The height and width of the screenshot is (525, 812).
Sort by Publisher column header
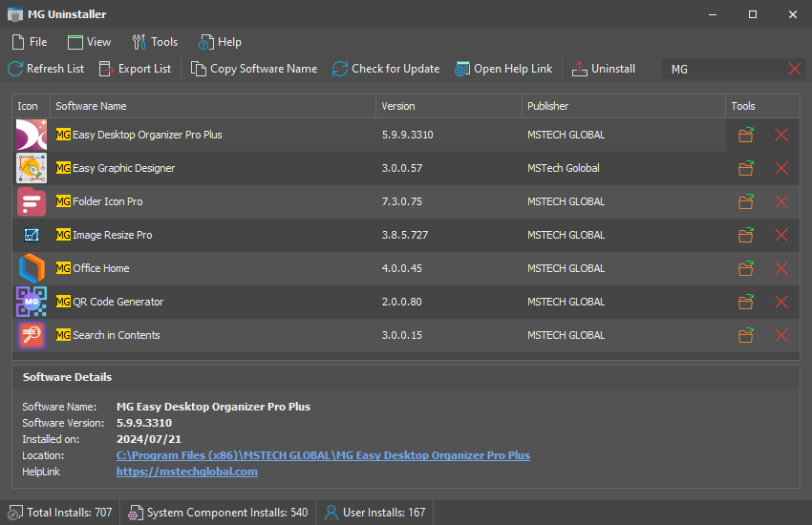pos(624,106)
